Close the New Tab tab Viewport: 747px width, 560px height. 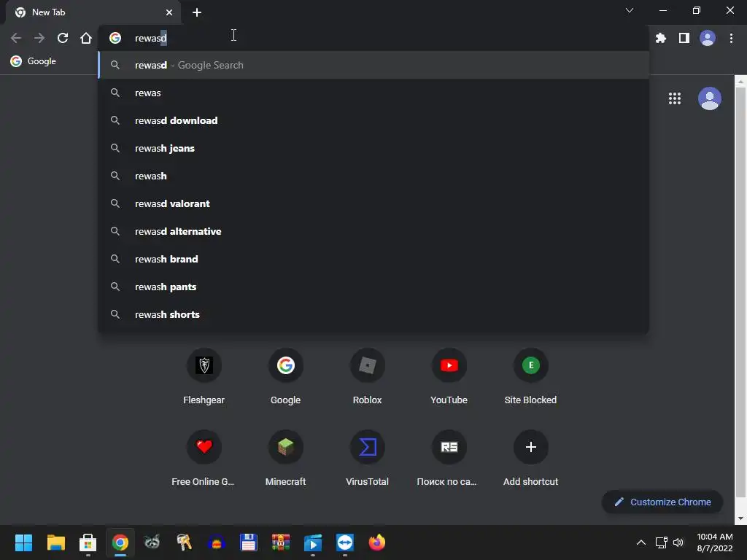coord(169,12)
